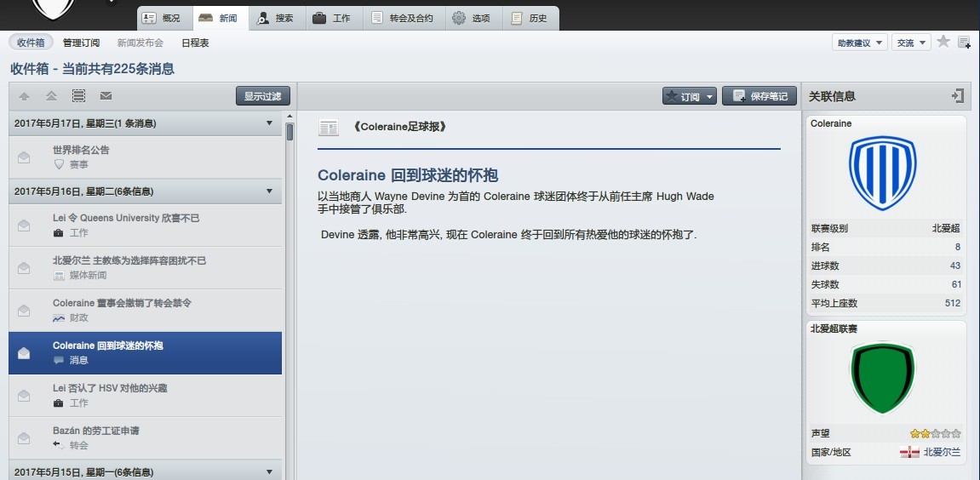The height and width of the screenshot is (480, 980).
Task: Click the select-all messages list icon
Action: point(78,96)
